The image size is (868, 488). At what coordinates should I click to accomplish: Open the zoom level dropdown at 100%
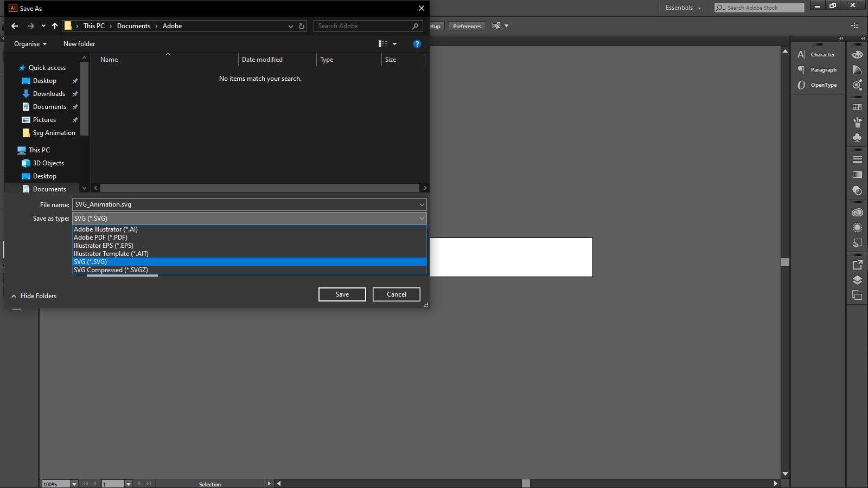click(74, 484)
